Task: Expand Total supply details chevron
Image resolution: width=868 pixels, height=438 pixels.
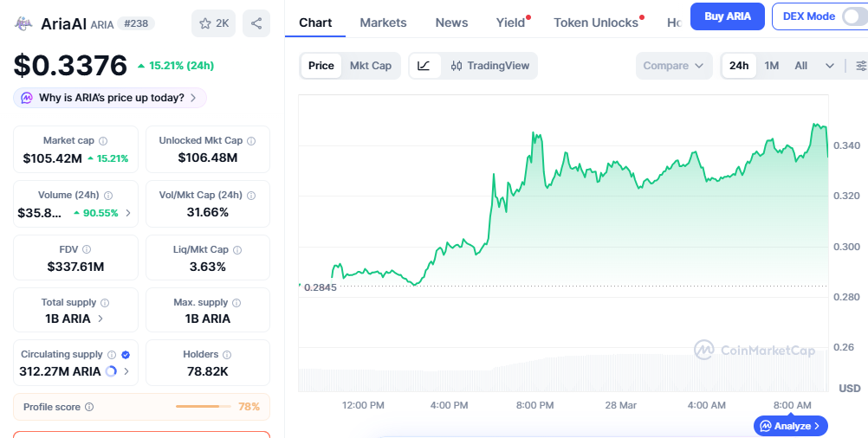Action: tap(100, 319)
